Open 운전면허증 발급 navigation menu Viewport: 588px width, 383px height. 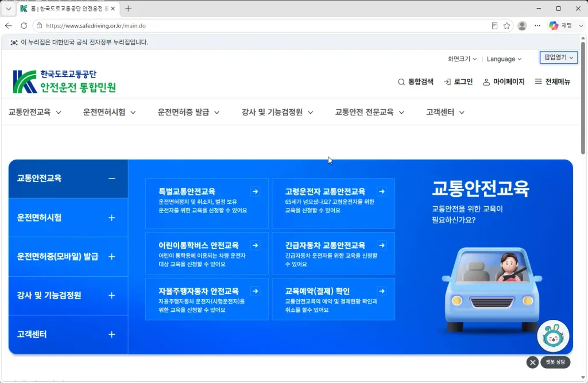point(188,112)
